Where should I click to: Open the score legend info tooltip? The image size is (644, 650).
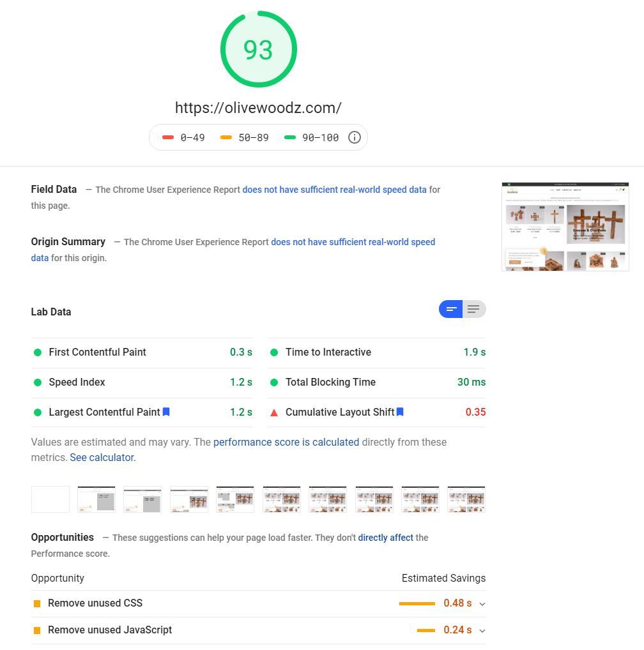355,137
